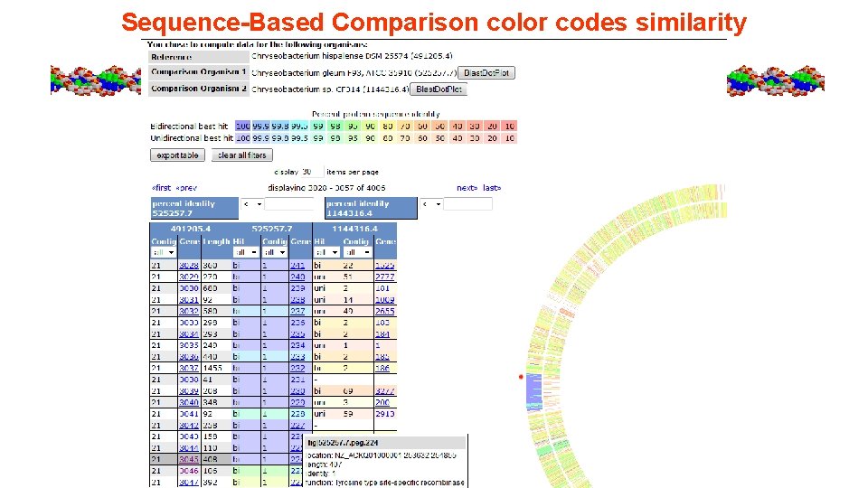Image resolution: width=868 pixels, height=488 pixels.
Task: Open reference gene link 3028
Action: tap(189, 266)
